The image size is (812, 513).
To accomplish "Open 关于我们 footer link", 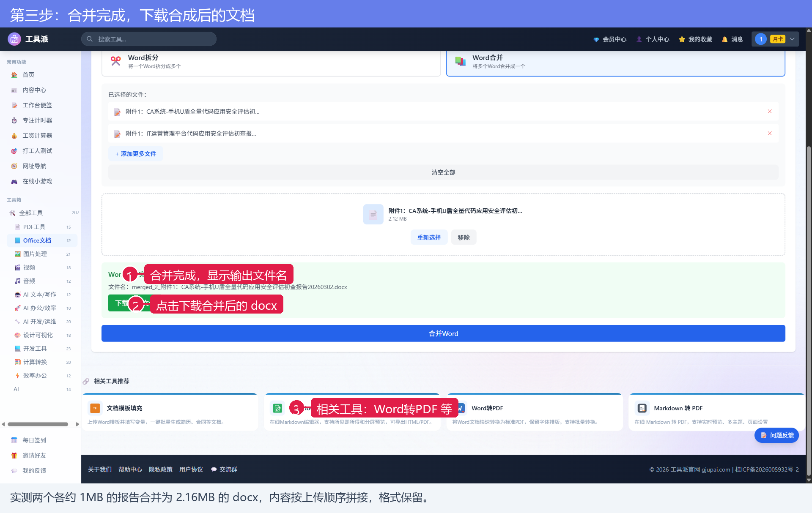I will click(x=100, y=469).
